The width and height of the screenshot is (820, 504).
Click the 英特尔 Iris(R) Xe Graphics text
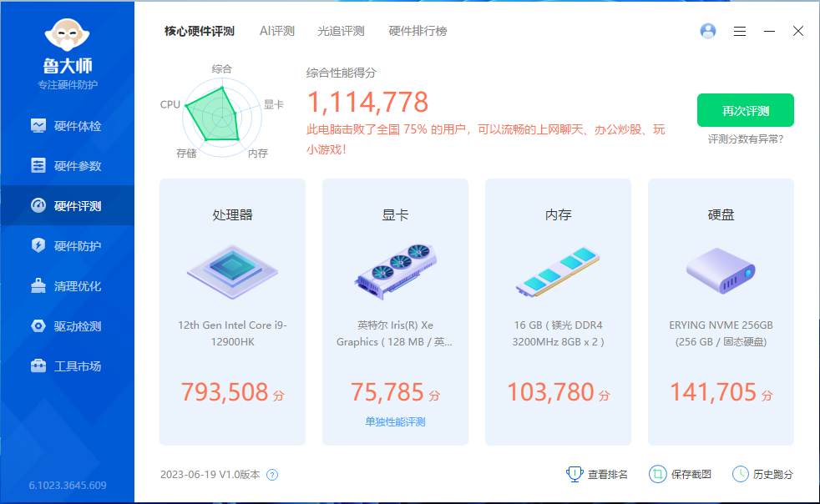(395, 334)
